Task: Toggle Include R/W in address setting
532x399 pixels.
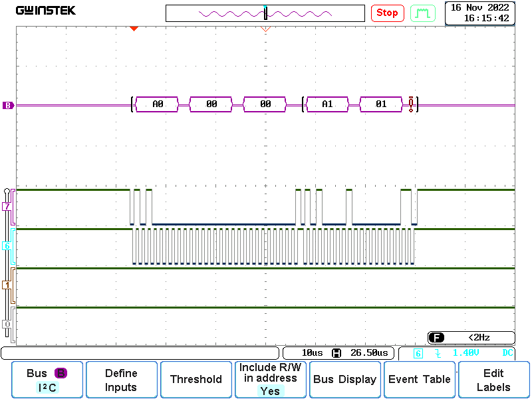Action: [x=270, y=380]
